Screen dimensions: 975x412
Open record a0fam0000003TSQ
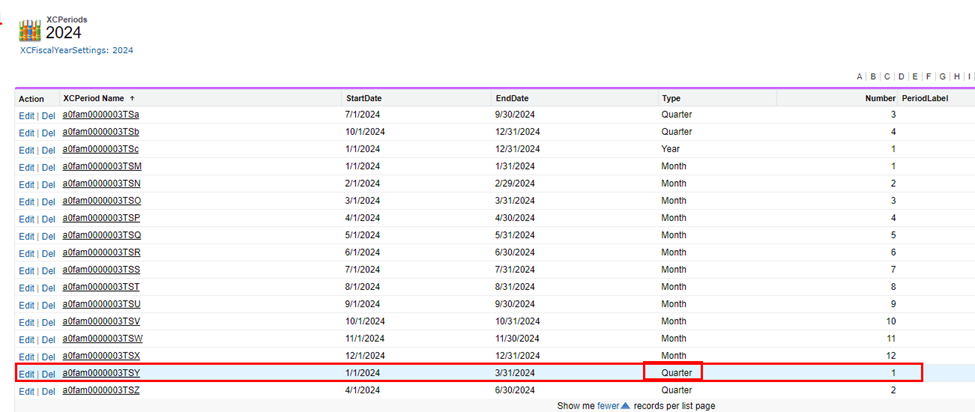[102, 236]
